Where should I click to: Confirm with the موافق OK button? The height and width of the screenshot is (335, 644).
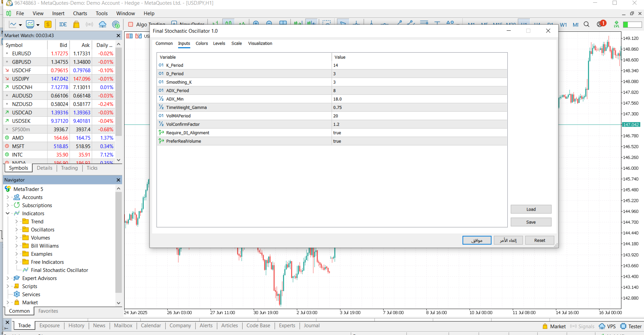coord(477,240)
